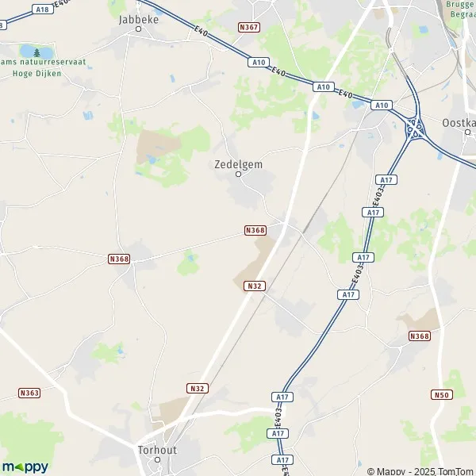476x476 pixels.
Task: Open the Mappy TomTom copyright notice
Action: [x=420, y=471]
